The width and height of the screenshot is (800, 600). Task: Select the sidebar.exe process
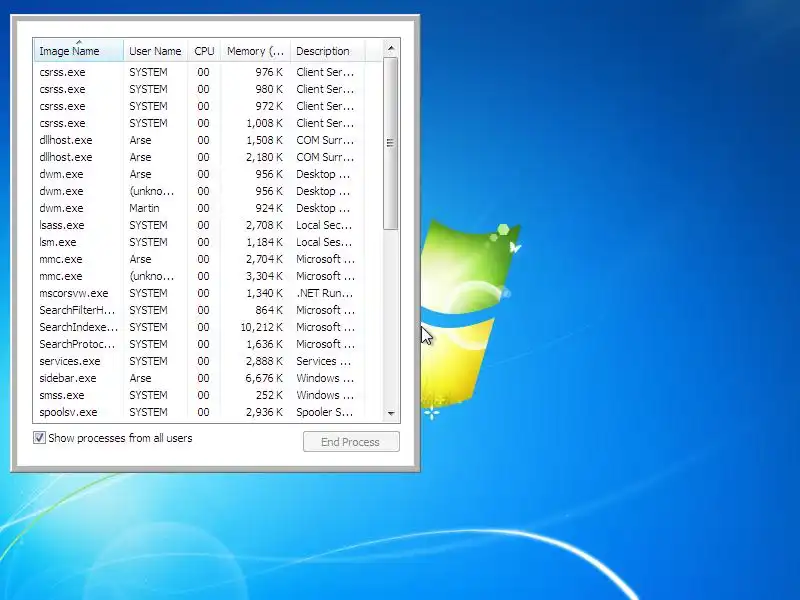tap(208, 378)
